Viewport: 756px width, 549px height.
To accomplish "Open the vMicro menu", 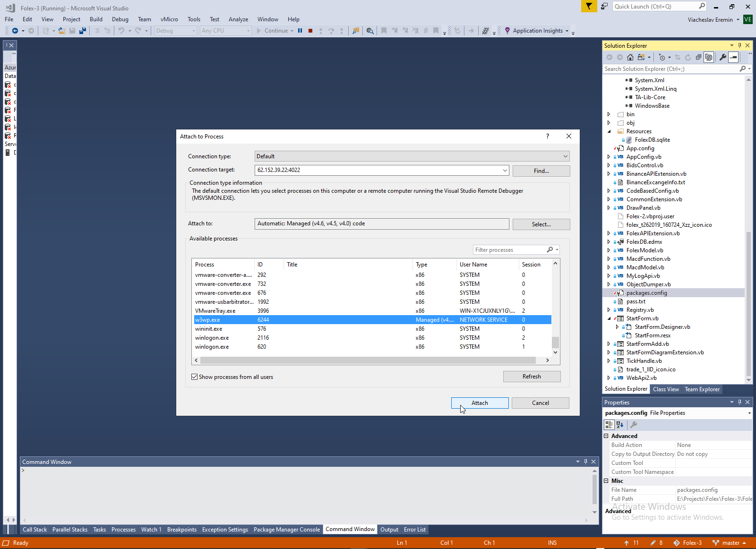I will (x=169, y=19).
